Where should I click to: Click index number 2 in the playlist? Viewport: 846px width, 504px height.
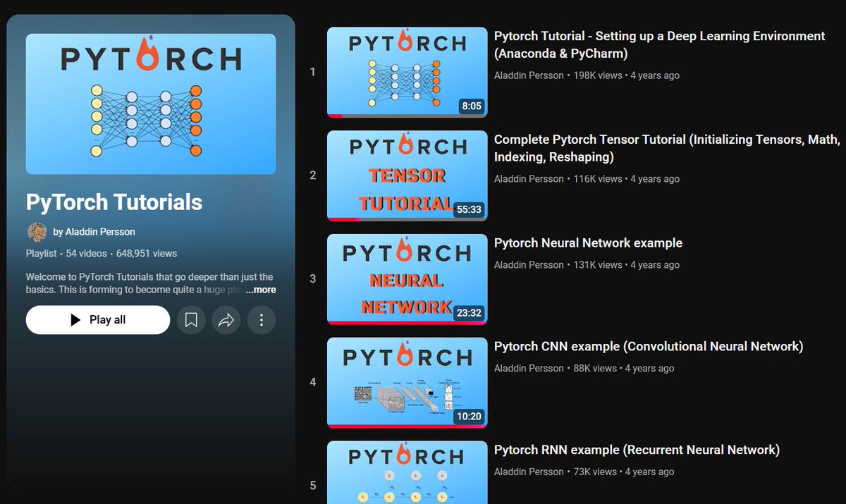(x=313, y=176)
